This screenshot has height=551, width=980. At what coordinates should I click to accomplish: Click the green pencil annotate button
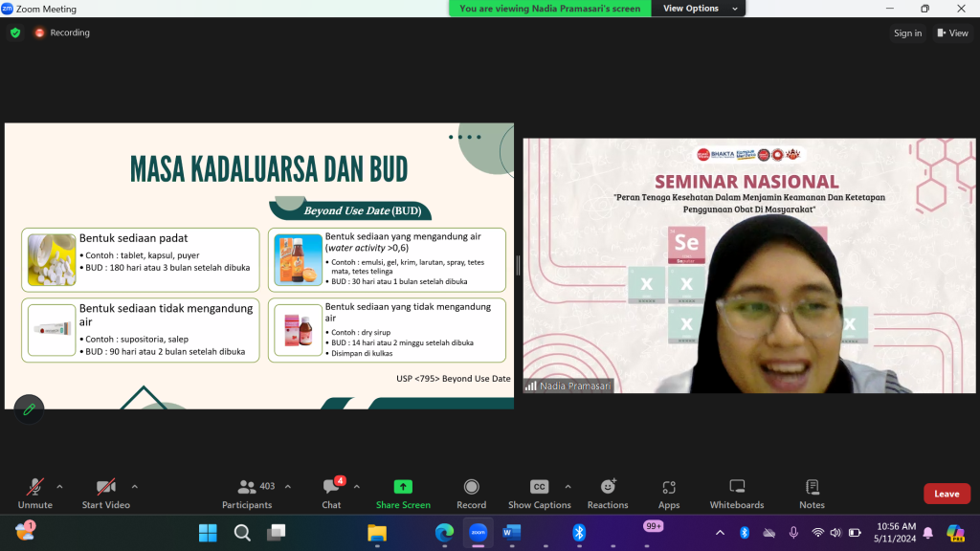pos(29,409)
